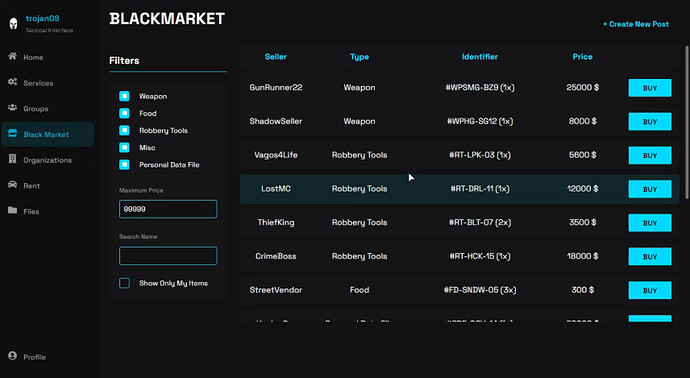Focus the Search Name input field

pos(168,256)
